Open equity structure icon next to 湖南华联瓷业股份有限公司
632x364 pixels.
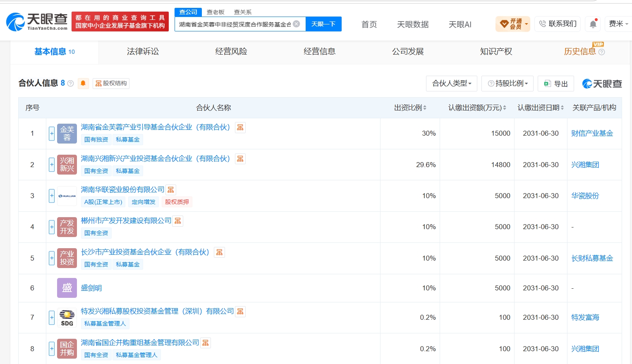click(171, 190)
